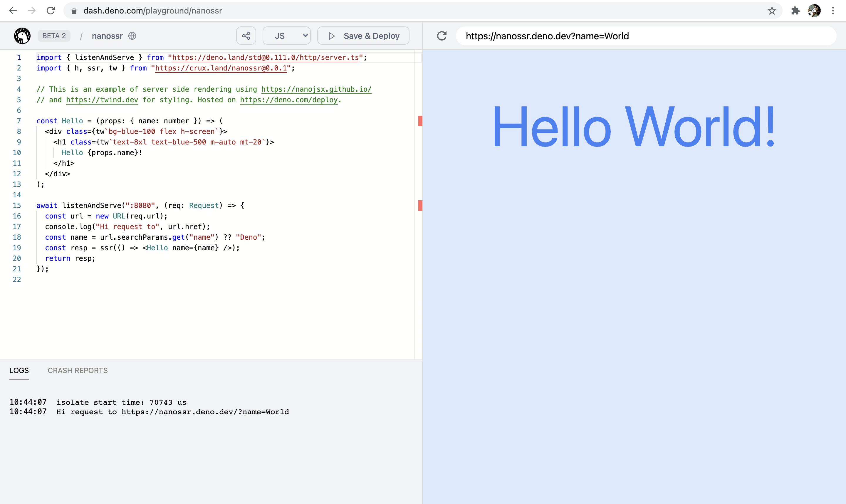Image resolution: width=846 pixels, height=504 pixels.
Task: Click the globe icon beside nanossr
Action: tap(132, 36)
